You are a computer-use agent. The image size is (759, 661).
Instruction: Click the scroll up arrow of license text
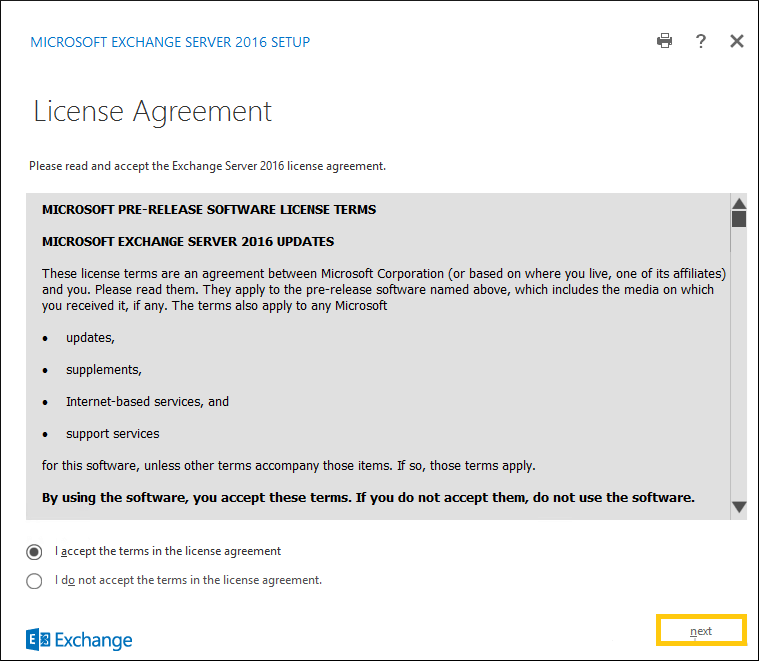(739, 203)
